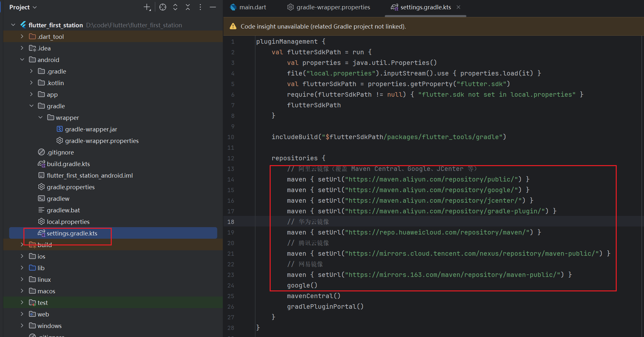The width and height of the screenshot is (644, 337).
Task: Switch to the main.dart tab
Action: pos(248,7)
